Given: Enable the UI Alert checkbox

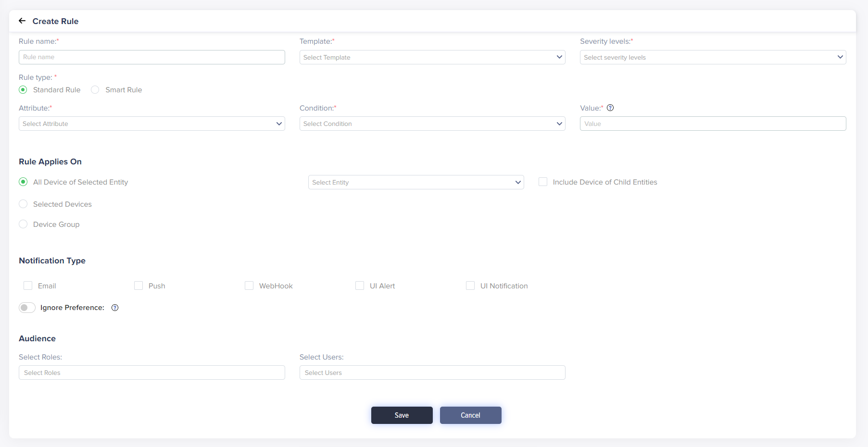Looking at the screenshot, I should coord(360,286).
